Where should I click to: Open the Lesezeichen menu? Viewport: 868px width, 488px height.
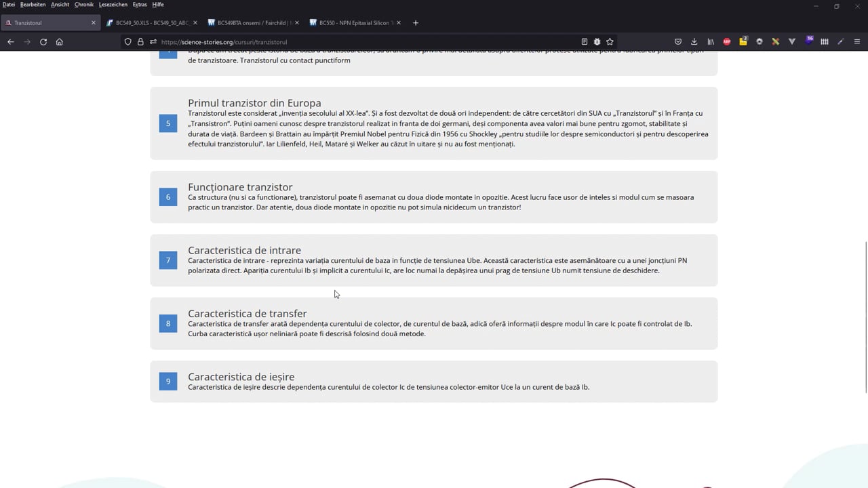113,4
